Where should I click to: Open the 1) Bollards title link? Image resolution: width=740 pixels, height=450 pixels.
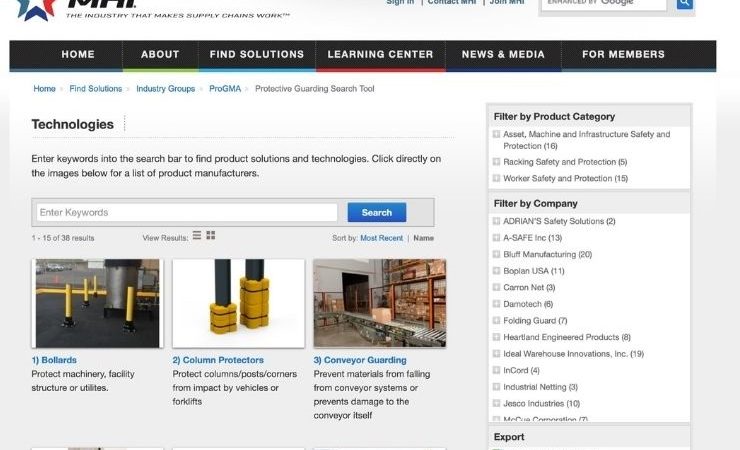coord(54,360)
